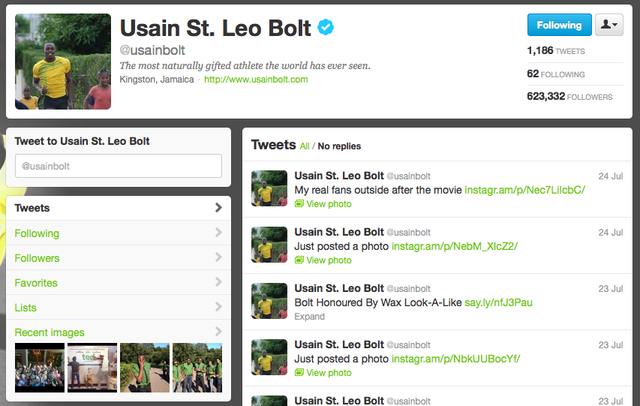The height and width of the screenshot is (406, 640).
Task: View the 623,332 followers count
Action: pos(569,96)
